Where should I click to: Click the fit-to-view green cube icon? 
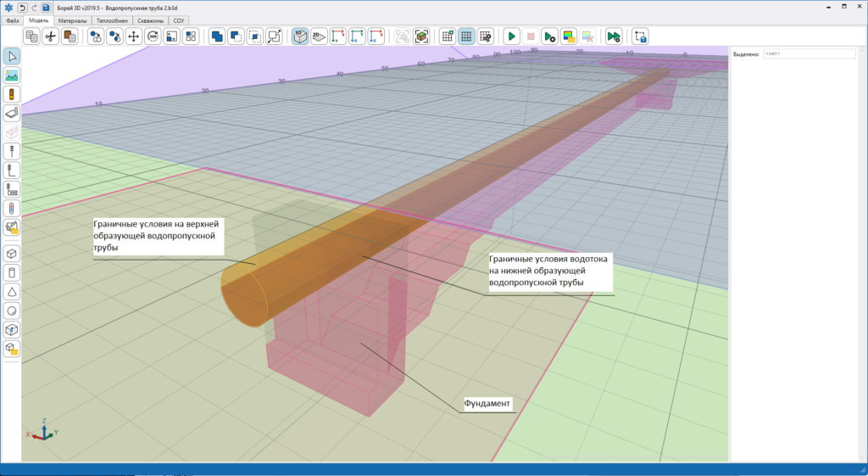coord(422,36)
